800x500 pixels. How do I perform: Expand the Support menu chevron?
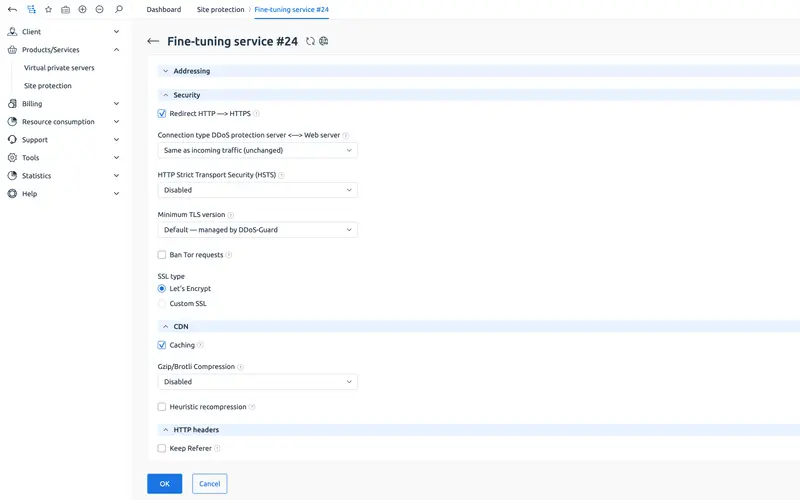(116, 139)
